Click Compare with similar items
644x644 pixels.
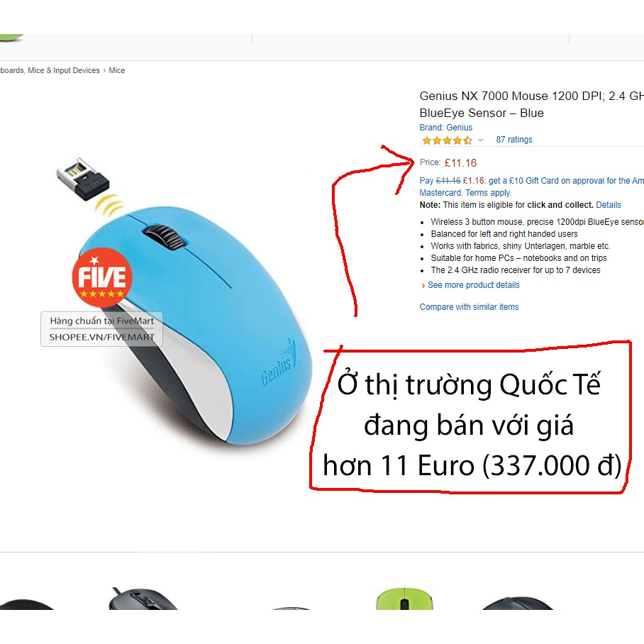(x=469, y=307)
